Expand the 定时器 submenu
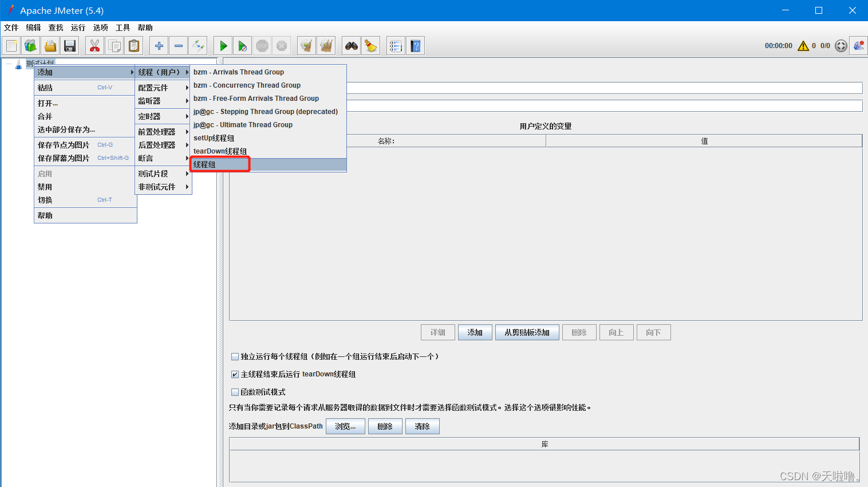The width and height of the screenshot is (868, 487). coord(163,116)
